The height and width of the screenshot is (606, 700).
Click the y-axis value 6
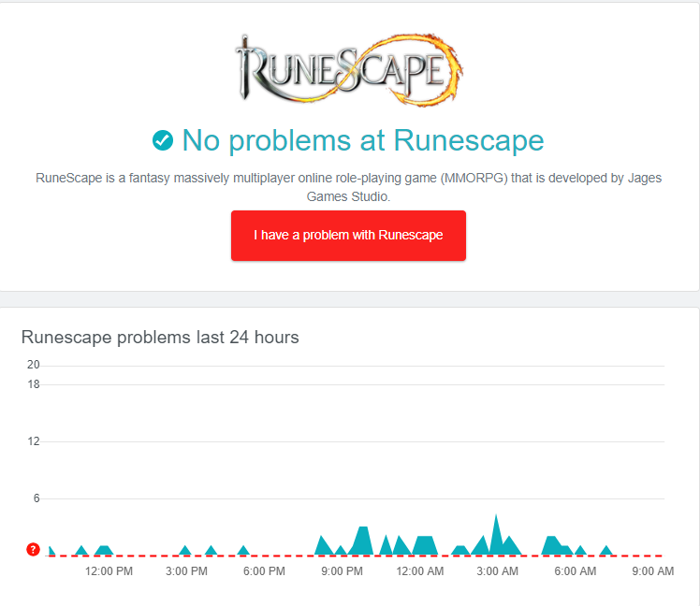click(36, 498)
